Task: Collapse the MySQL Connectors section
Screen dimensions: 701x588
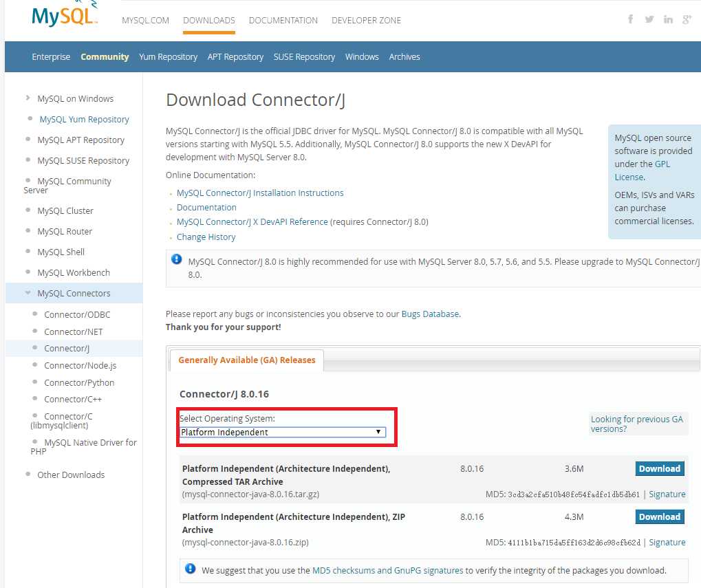Action: coord(28,293)
